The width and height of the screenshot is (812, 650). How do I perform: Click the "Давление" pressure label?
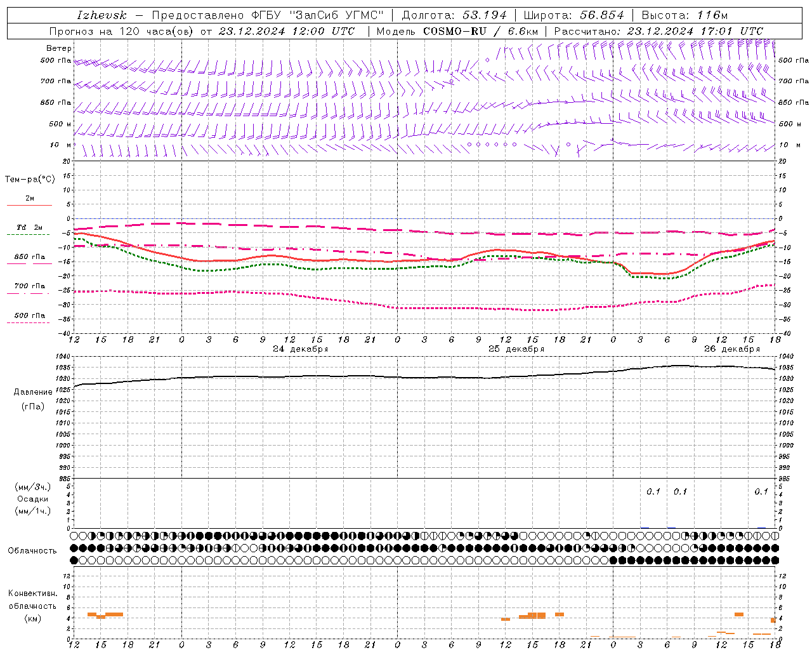pyautogui.click(x=33, y=392)
